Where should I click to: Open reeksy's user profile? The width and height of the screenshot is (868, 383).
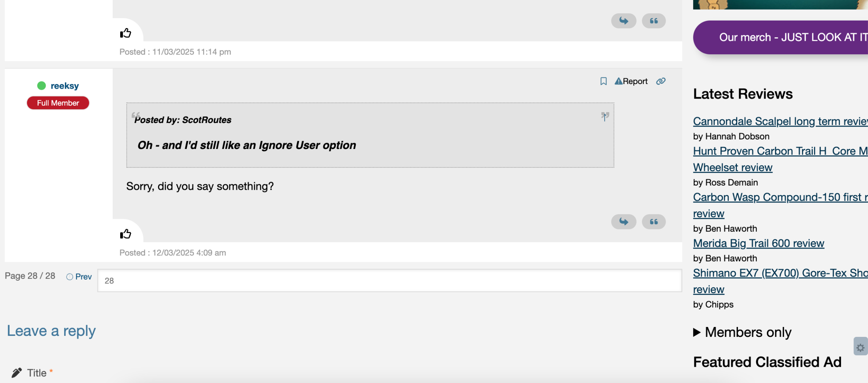[x=65, y=86]
